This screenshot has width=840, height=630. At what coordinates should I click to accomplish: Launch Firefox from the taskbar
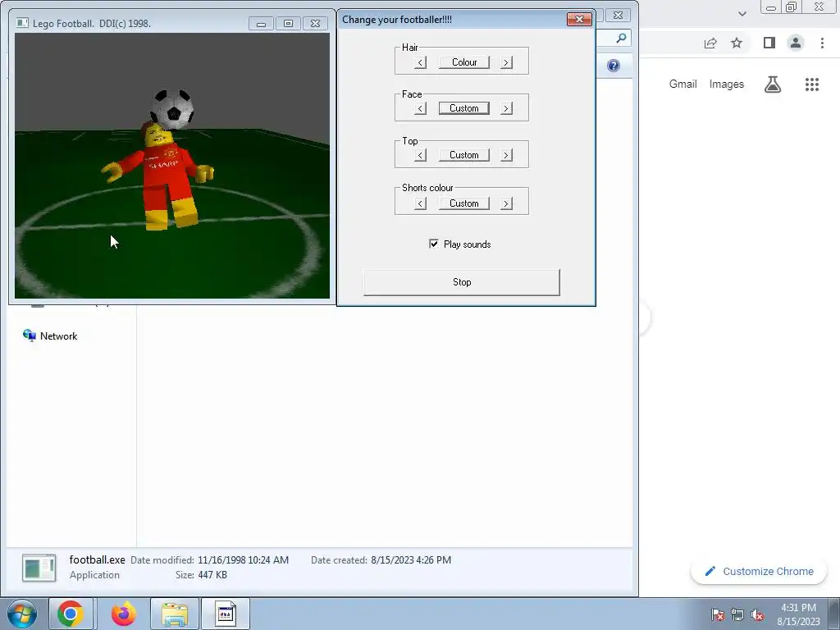124,614
